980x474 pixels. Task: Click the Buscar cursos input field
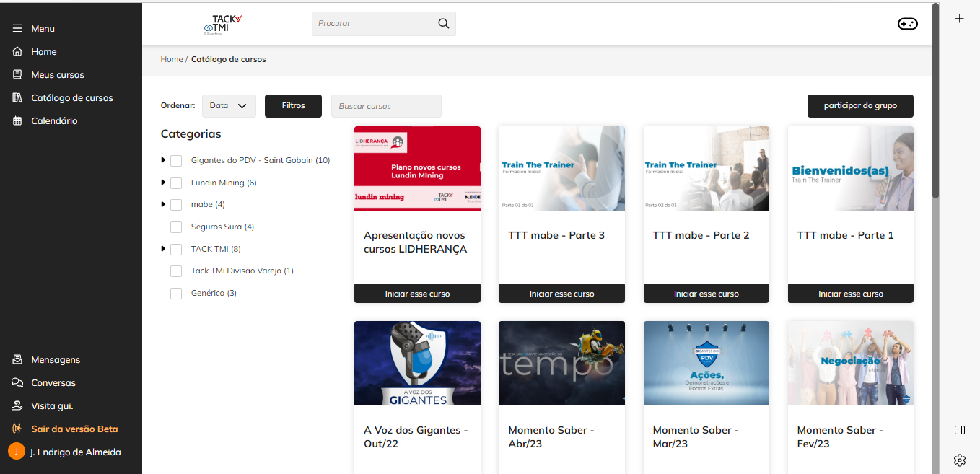tap(386, 105)
